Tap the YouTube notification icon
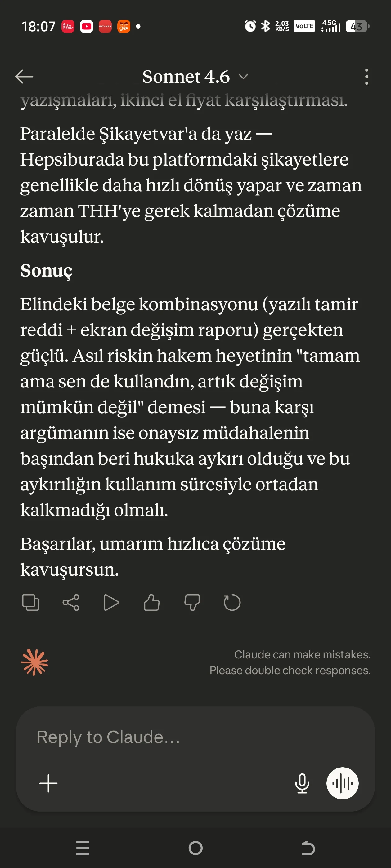 point(86,26)
